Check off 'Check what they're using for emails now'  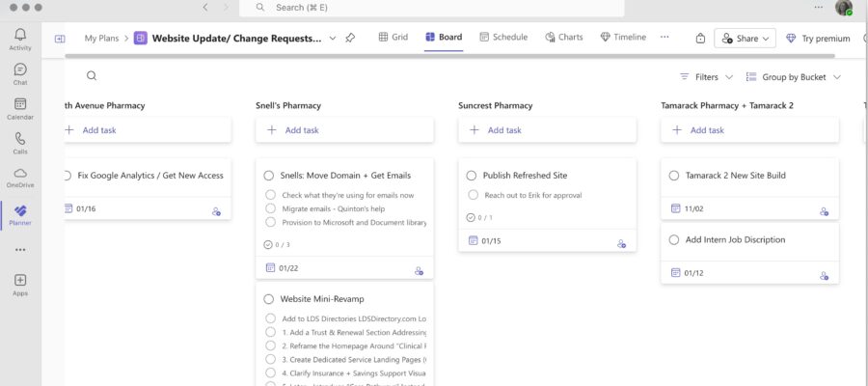[270, 195]
